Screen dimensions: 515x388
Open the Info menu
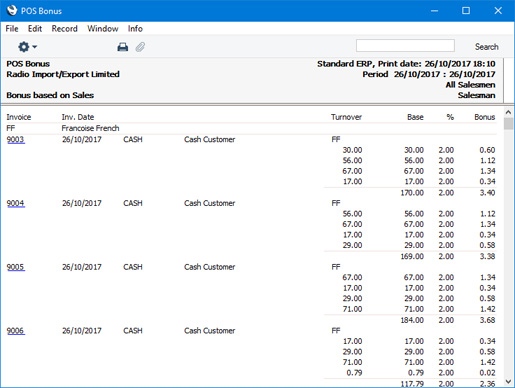point(135,29)
